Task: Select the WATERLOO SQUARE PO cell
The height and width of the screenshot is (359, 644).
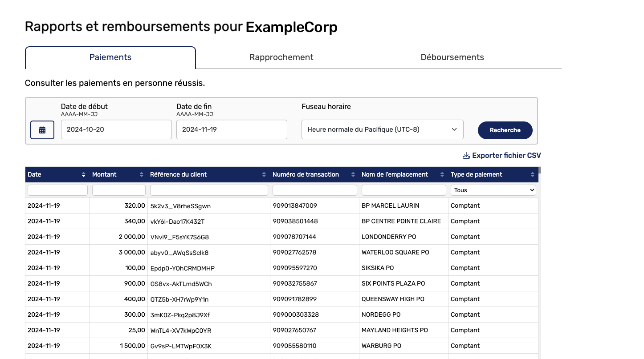Action: coord(404,252)
